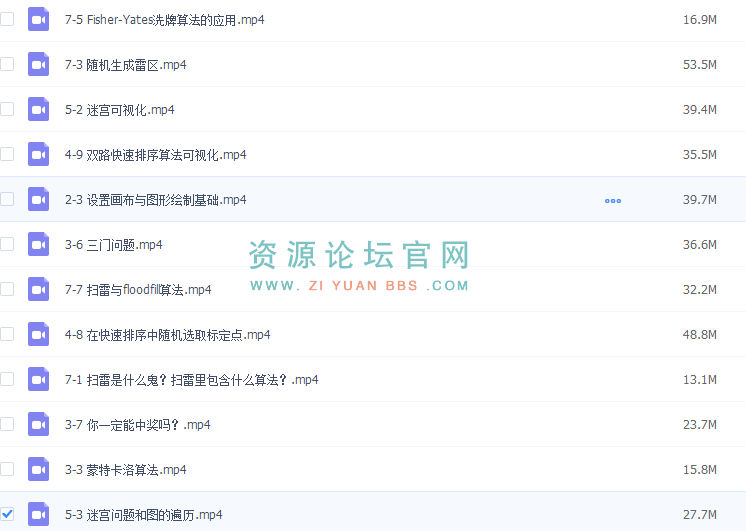Open more options dots on 2-3 row
Image resolution: width=746 pixels, height=531 pixels.
click(613, 201)
